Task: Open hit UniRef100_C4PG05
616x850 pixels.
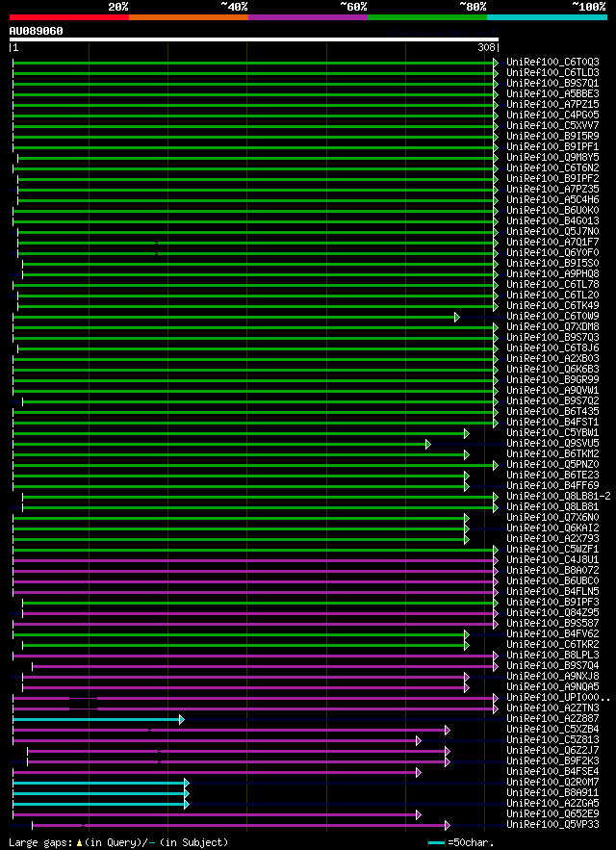Action: pos(553,116)
